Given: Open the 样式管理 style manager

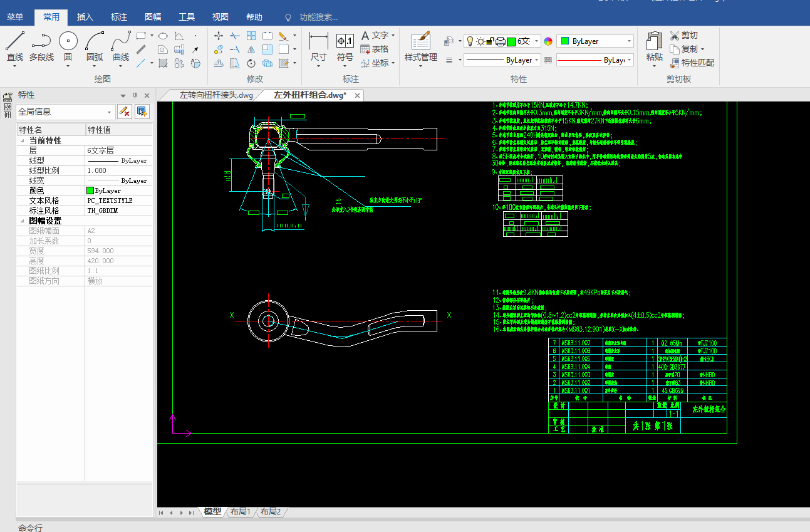Looking at the screenshot, I should point(420,43).
